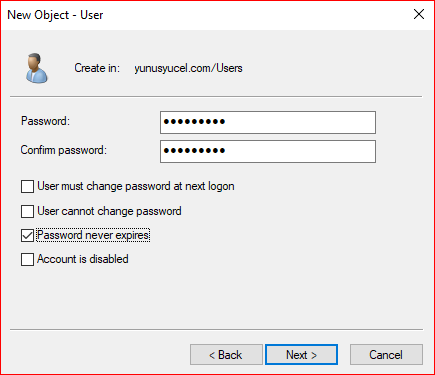Click the 'User must change password at next logon' text
The image size is (435, 375).
136,186
